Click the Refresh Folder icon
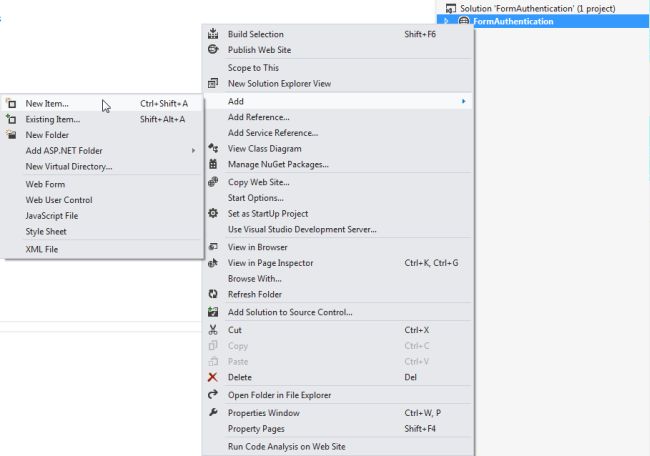 212,294
